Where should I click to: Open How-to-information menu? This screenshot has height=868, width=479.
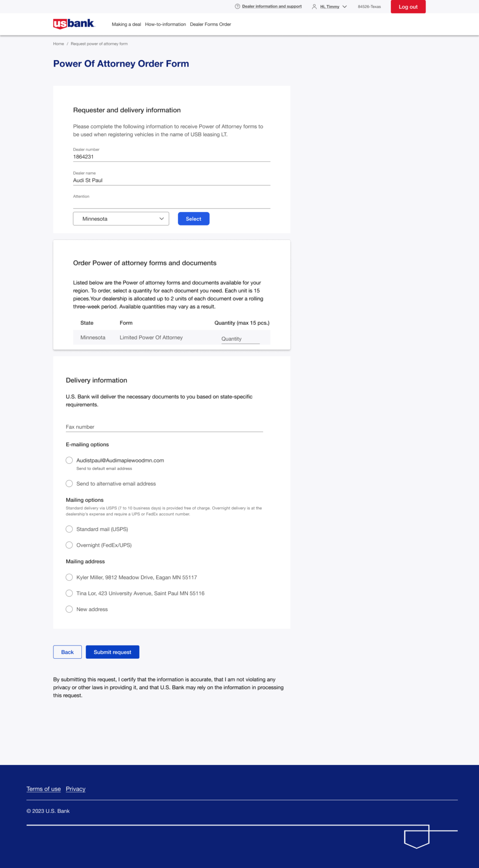pos(165,24)
